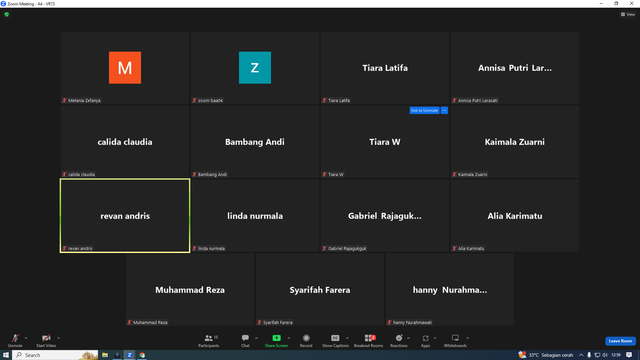Expand caption options arrow next to Show Captions
Image resolution: width=640 pixels, height=360 pixels.
347,338
